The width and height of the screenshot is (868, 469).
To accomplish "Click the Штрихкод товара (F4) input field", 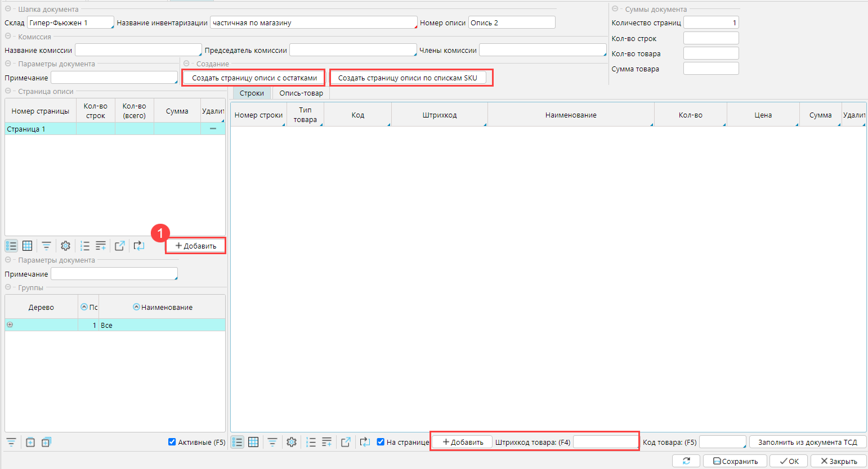I will coord(605,443).
